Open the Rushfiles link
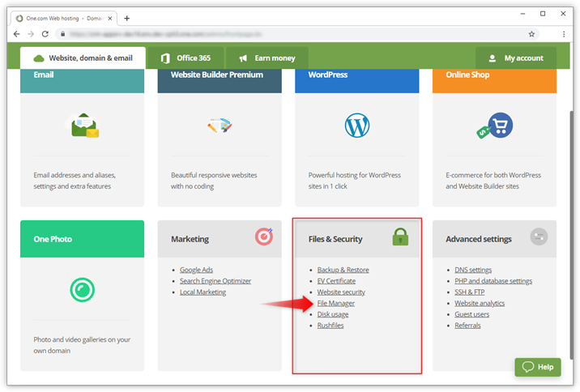Screen dimensions: 580x392 [331, 326]
